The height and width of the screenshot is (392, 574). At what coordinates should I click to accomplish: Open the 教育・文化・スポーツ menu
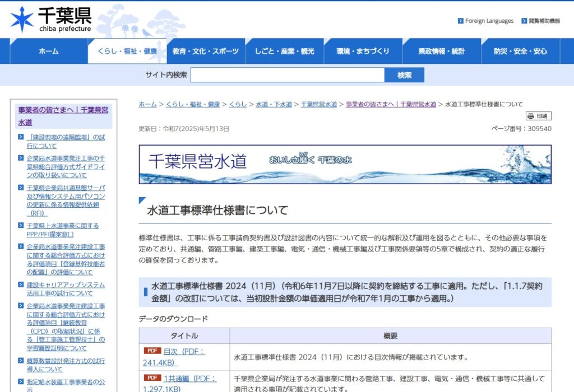tap(206, 51)
